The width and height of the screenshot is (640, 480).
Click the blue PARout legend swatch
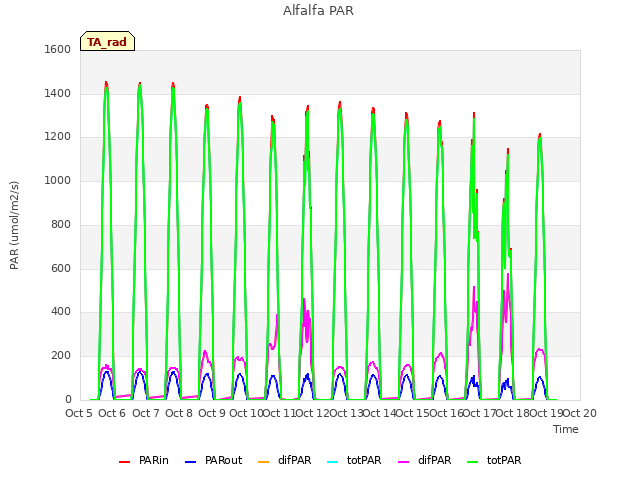(x=191, y=462)
